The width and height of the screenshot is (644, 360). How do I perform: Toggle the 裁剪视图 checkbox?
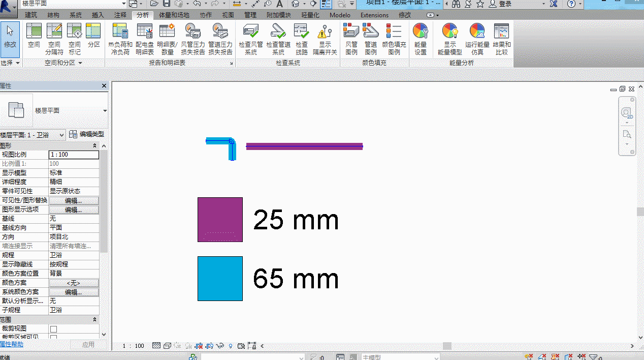tap(53, 329)
